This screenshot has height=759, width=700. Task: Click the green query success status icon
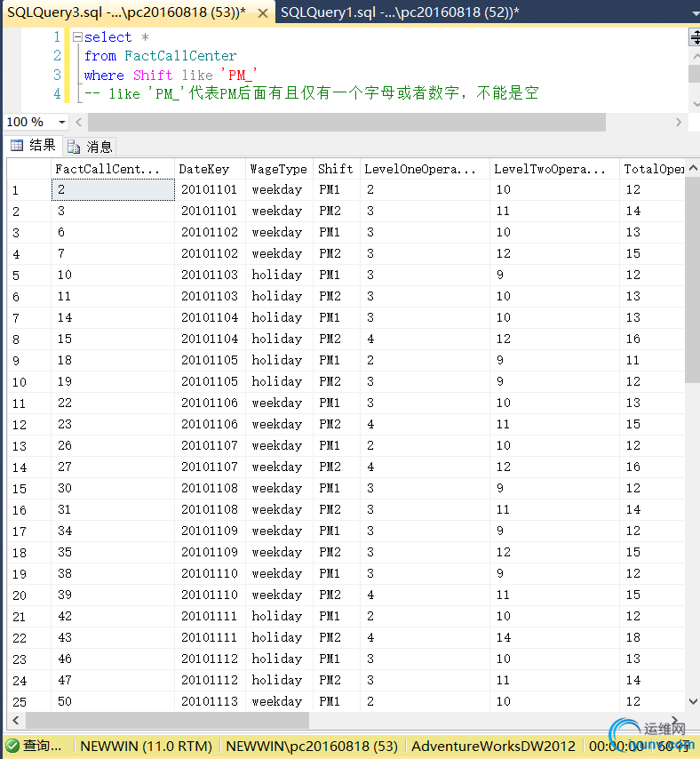pos(13,746)
